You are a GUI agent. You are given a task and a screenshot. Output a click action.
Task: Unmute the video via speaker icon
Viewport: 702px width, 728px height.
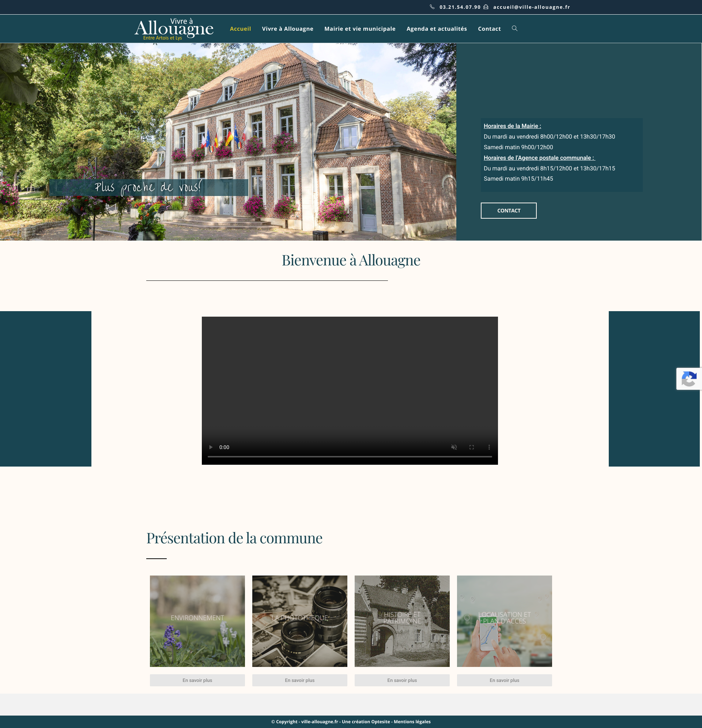coord(454,447)
